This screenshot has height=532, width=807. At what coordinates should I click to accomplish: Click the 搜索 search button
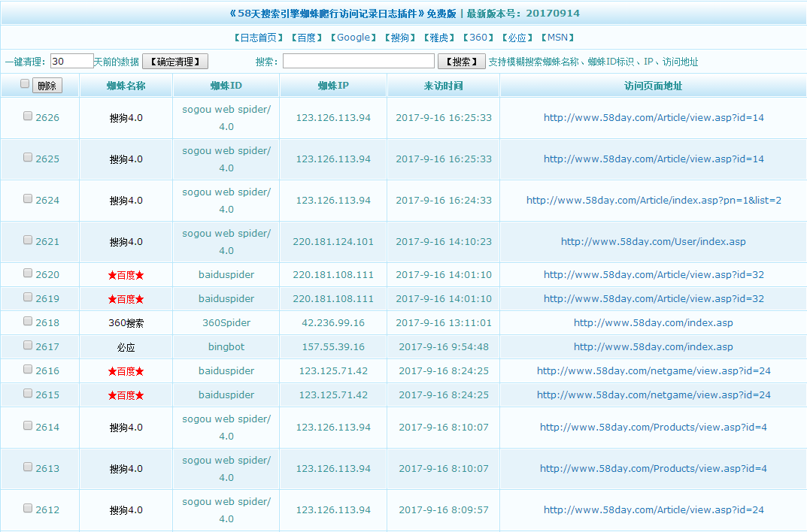[x=462, y=62]
